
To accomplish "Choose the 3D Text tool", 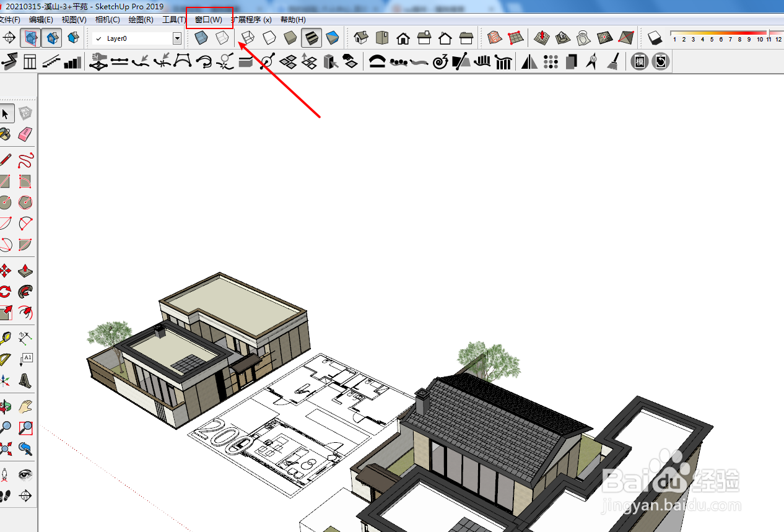I will 25,380.
